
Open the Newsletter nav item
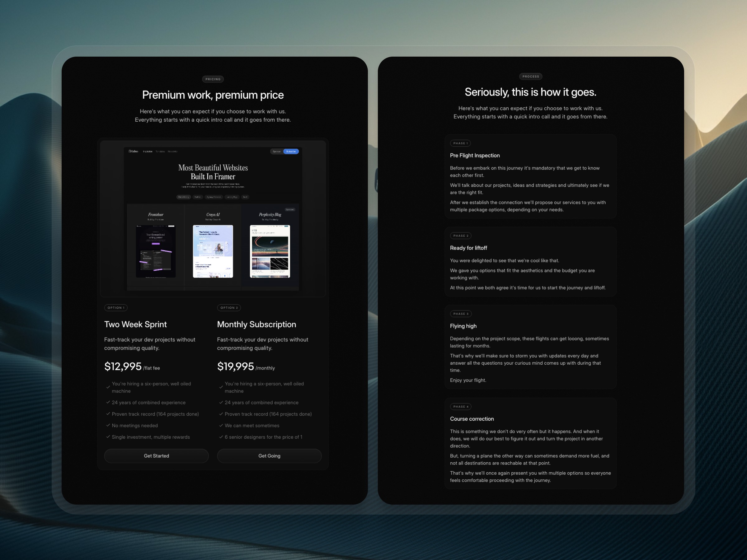(x=172, y=152)
